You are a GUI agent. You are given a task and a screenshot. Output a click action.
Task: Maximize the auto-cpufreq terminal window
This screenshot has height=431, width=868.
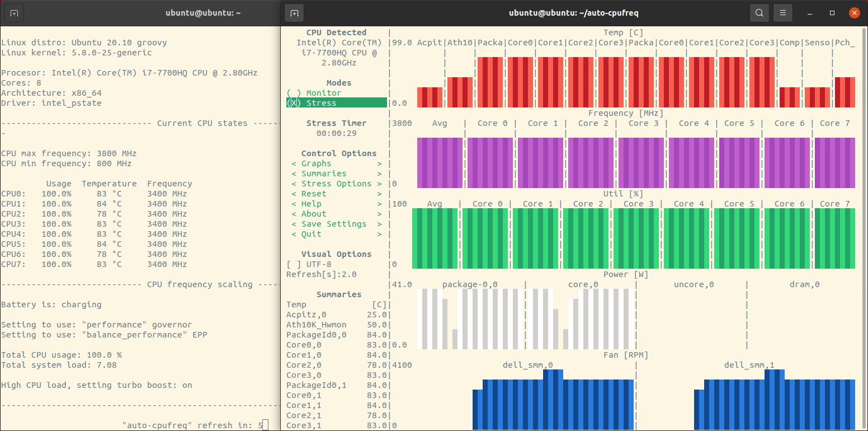click(x=832, y=12)
